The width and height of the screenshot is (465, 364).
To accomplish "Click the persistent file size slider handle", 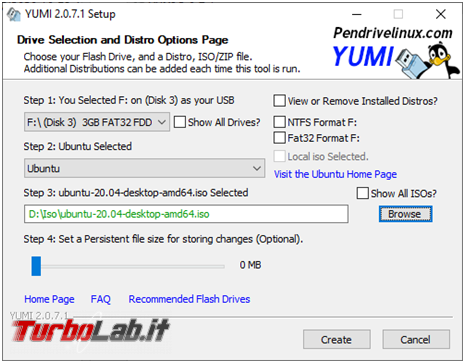I will [x=36, y=266].
